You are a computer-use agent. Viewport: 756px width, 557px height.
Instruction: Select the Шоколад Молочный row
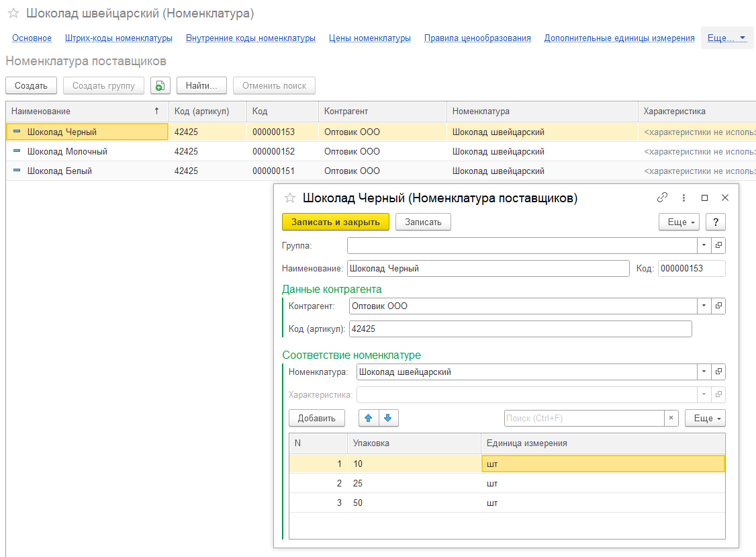(67, 151)
